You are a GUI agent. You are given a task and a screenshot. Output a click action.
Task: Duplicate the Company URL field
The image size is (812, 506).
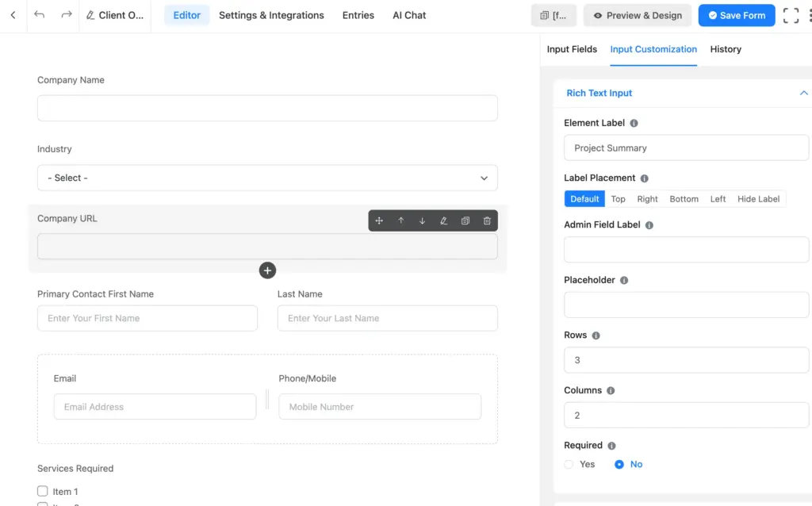click(x=465, y=220)
